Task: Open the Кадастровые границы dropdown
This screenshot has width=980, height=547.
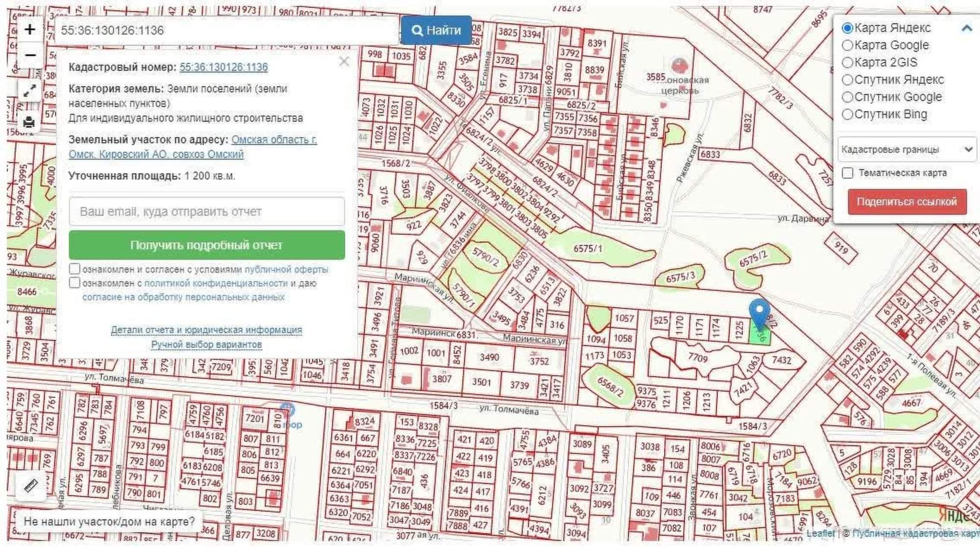Action: click(x=907, y=149)
